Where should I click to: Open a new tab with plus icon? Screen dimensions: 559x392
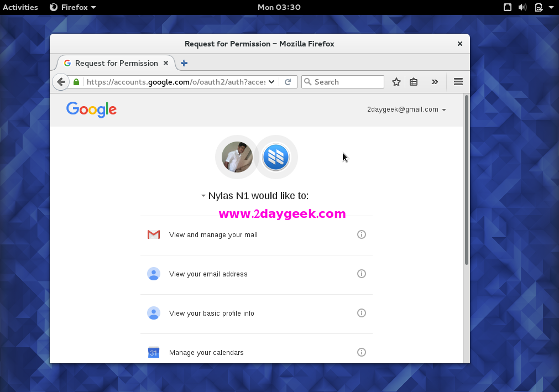(x=184, y=63)
